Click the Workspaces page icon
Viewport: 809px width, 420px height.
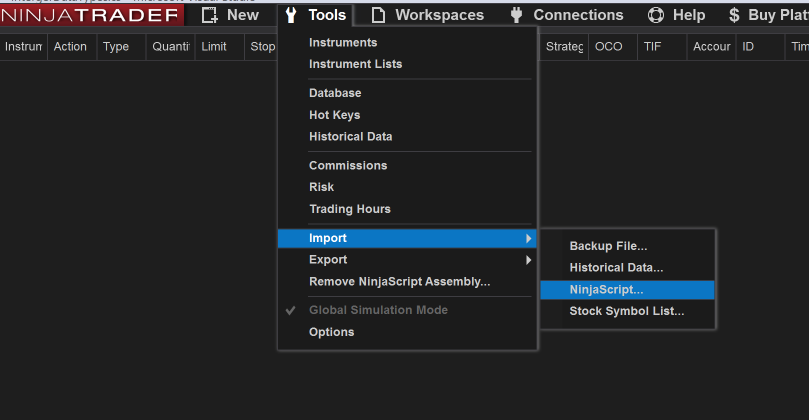tap(378, 15)
